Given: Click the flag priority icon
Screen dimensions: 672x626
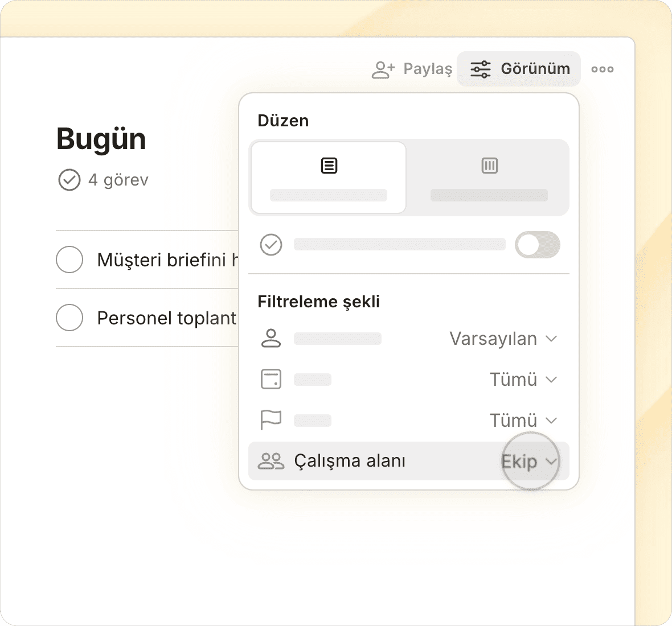Looking at the screenshot, I should 271,420.
